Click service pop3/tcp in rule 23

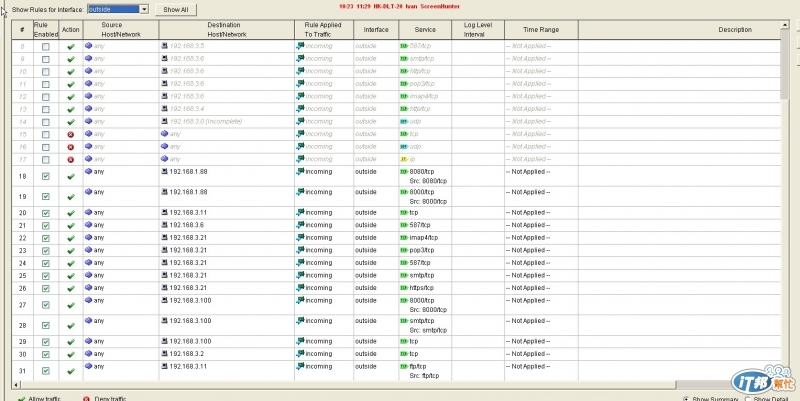422,250
